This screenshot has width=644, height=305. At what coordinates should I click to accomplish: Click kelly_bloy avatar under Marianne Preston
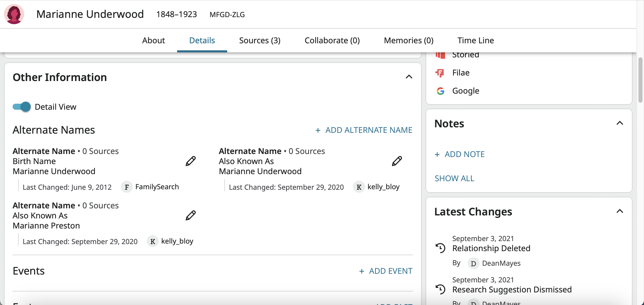pyautogui.click(x=153, y=241)
